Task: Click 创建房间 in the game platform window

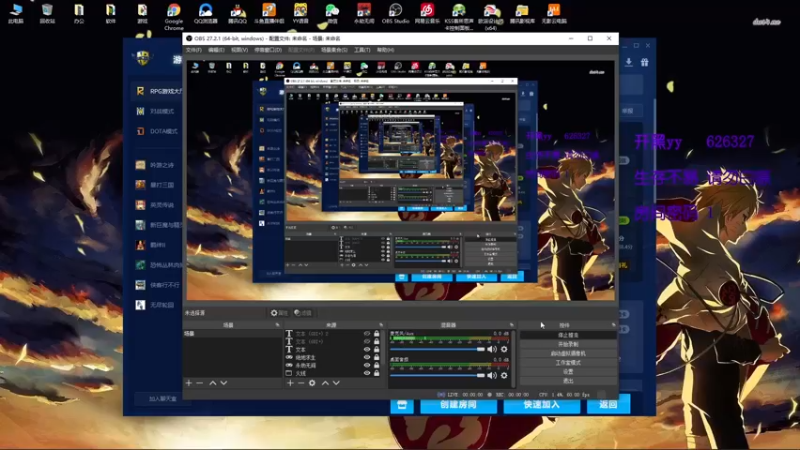Action: point(458,405)
